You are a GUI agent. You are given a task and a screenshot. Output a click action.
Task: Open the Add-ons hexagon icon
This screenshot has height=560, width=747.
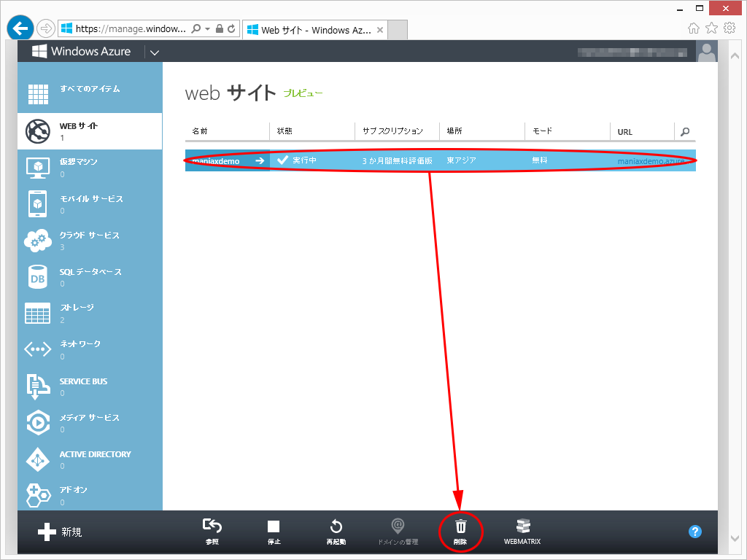point(38,495)
